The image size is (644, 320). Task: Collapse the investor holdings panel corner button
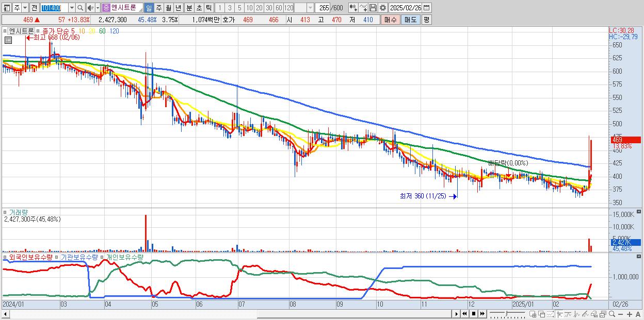[640, 256]
